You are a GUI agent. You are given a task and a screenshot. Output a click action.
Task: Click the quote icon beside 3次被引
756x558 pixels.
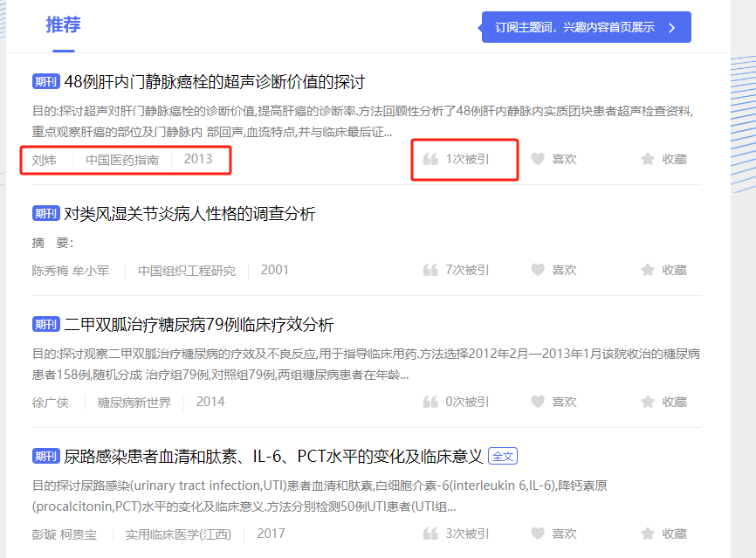pos(430,533)
